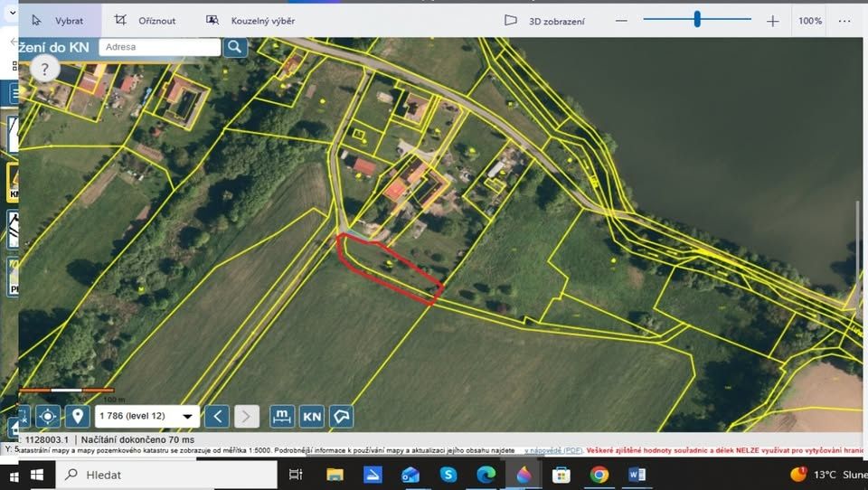Image resolution: width=868 pixels, height=490 pixels.
Task: Click the map pin marker button
Action: (x=78, y=417)
